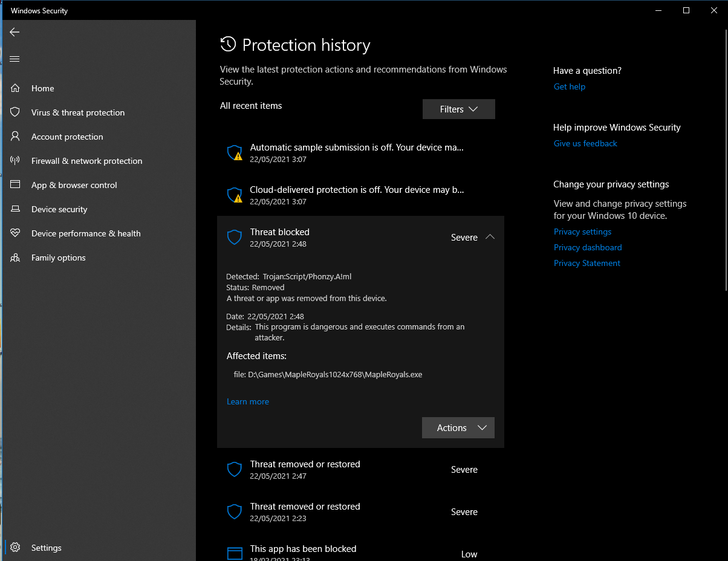The image size is (728, 561).
Task: Click the Device performance & health heart icon
Action: click(x=16, y=233)
